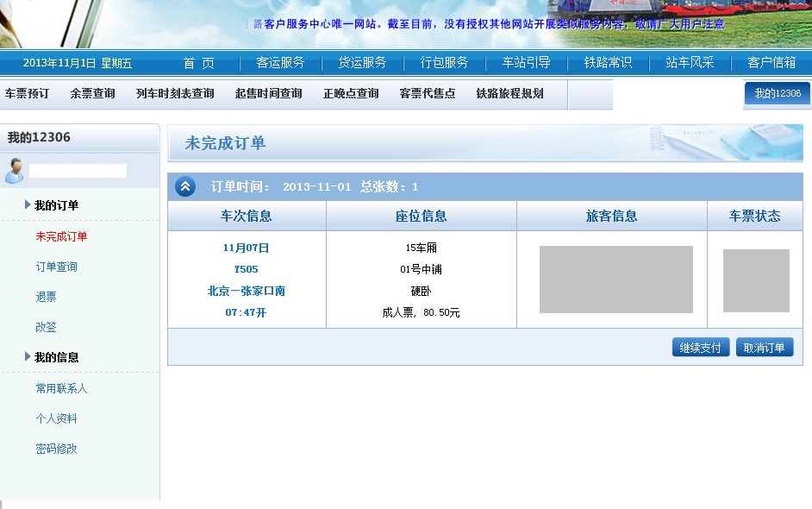Click the 15车厢 seat text
The height and width of the screenshot is (509, 812).
tap(421, 248)
